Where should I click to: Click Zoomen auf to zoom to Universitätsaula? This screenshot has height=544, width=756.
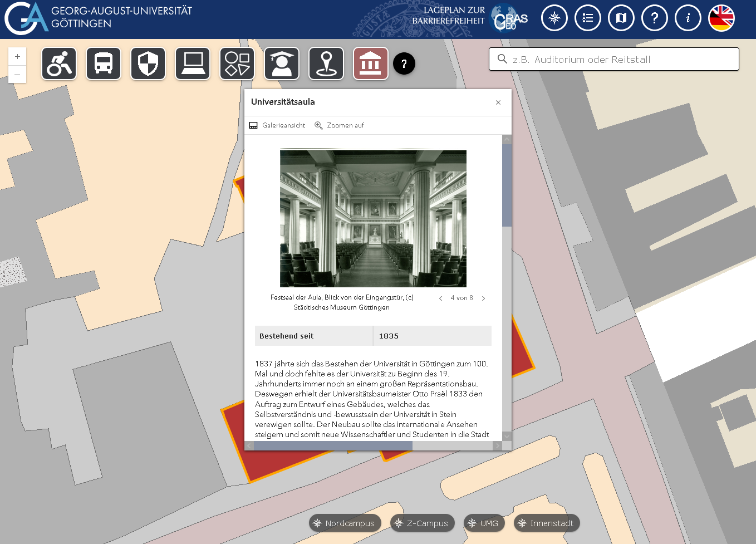(x=339, y=125)
